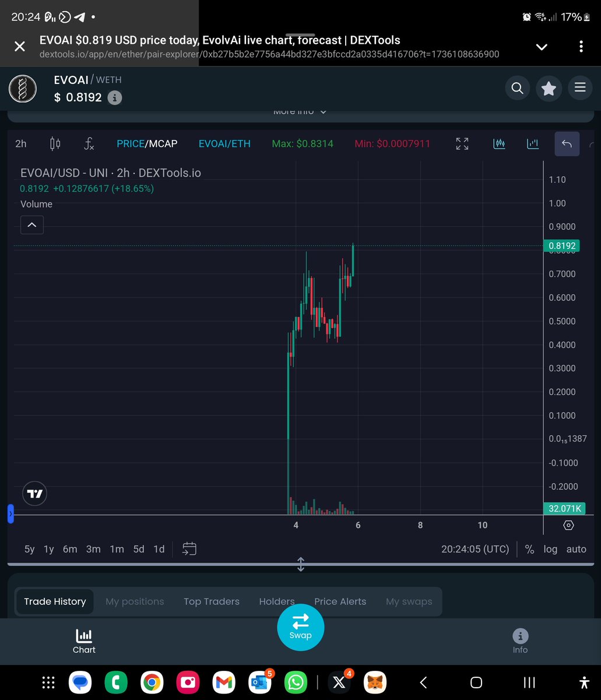
Task: Switch to the Trade History tab
Action: click(55, 601)
